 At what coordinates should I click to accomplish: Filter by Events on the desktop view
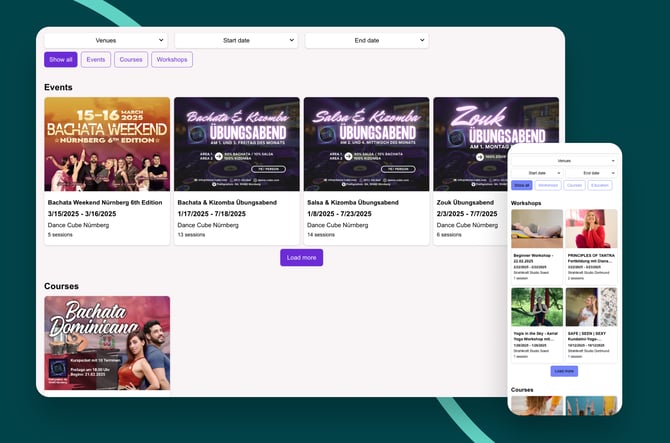click(96, 60)
